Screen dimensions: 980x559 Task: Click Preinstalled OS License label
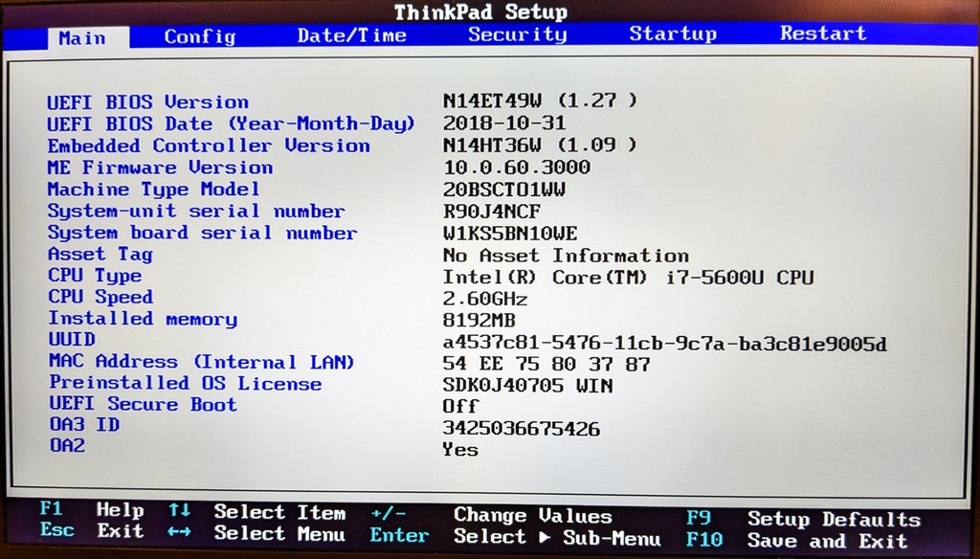[x=186, y=383]
